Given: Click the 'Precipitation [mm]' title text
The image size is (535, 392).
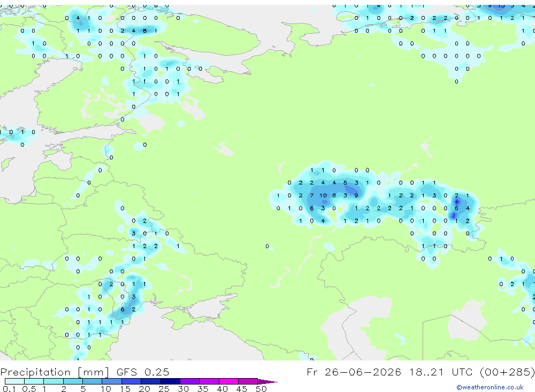Looking at the screenshot, I should [55, 372].
